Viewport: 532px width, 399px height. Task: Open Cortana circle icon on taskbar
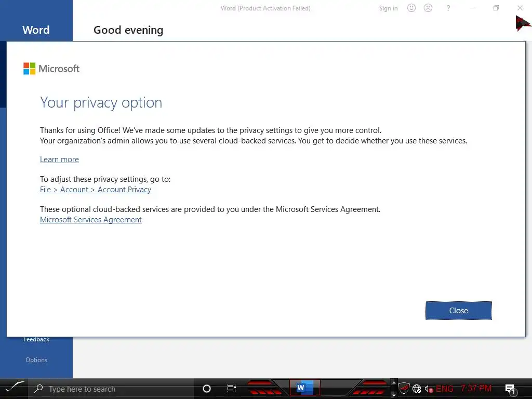[x=207, y=389]
